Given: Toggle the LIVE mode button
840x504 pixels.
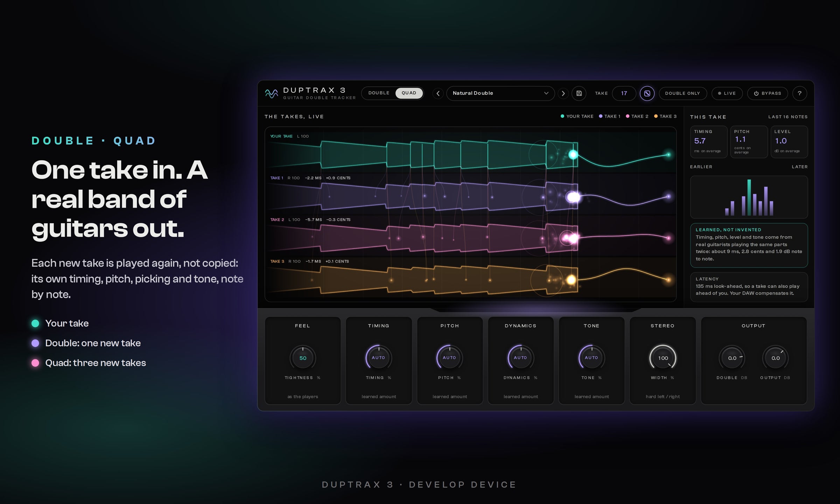Looking at the screenshot, I should coord(727,93).
